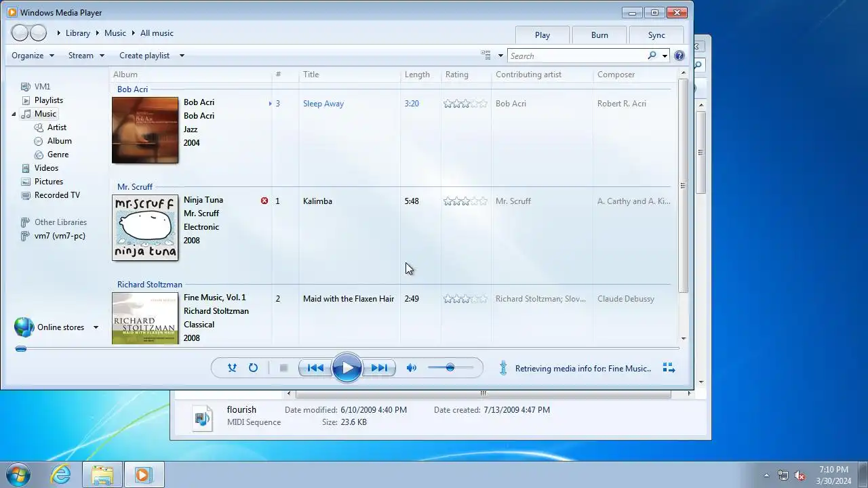Adjust the volume slider
This screenshot has height=488, width=868.
(x=450, y=368)
